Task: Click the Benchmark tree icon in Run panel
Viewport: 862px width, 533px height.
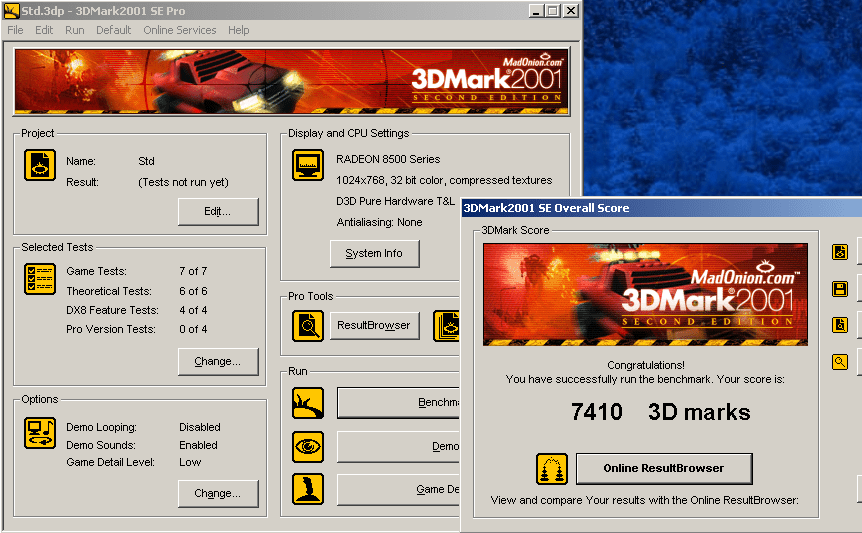Action: coord(308,403)
